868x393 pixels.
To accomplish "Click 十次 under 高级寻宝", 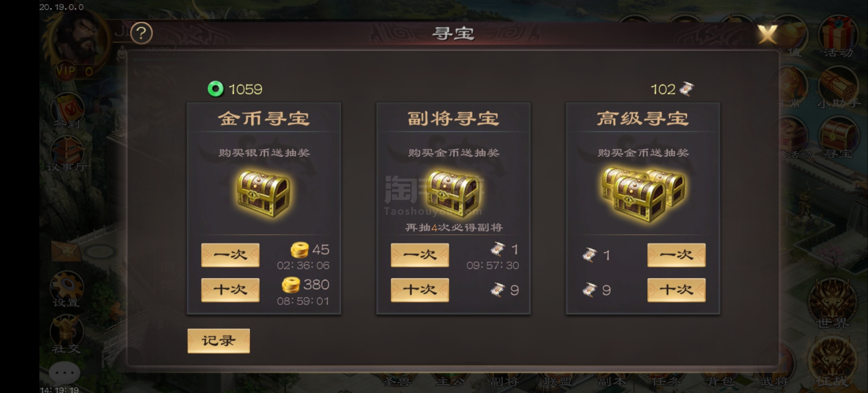I will point(676,290).
